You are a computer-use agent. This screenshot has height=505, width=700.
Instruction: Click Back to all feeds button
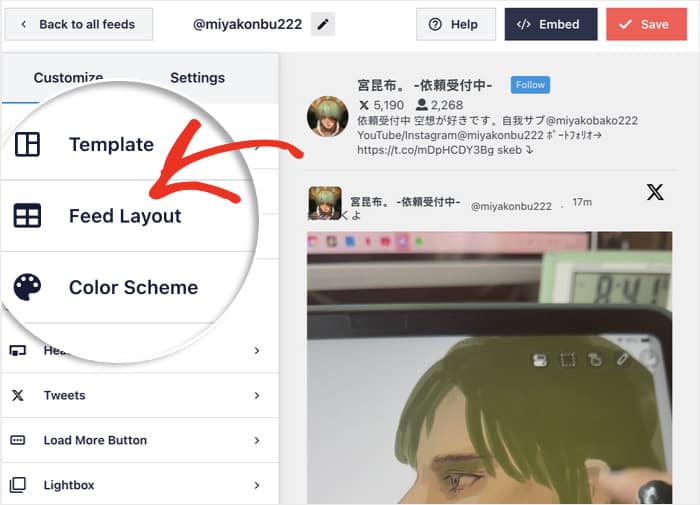tap(78, 24)
